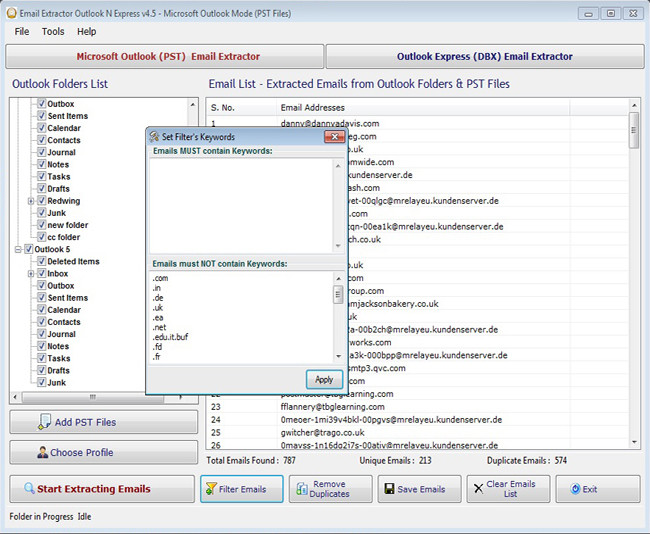Collapse the Outlook 5 tree node
Image resolution: width=650 pixels, height=534 pixels.
coord(18,250)
